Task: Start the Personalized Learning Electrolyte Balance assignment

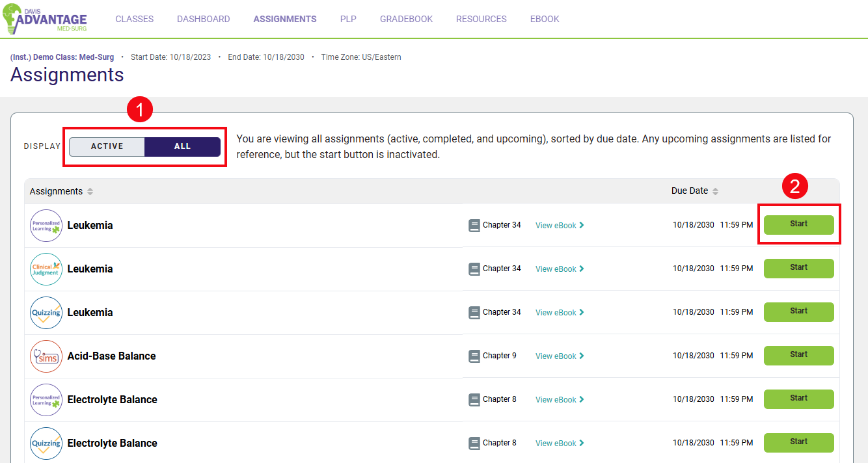Action: (x=798, y=399)
